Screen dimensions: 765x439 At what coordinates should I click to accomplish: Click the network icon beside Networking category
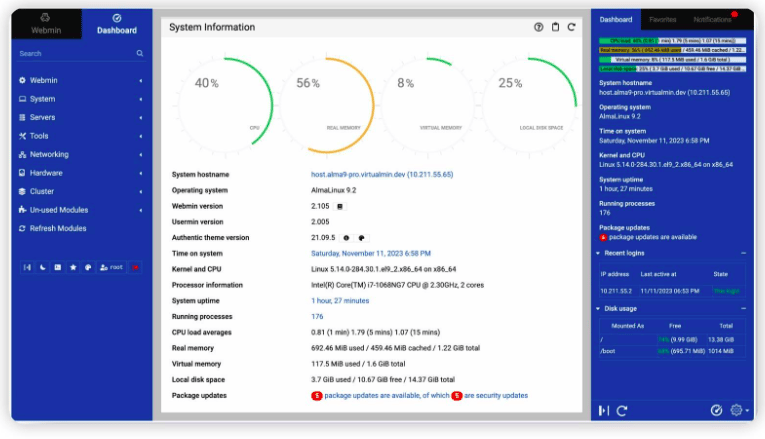coord(22,154)
